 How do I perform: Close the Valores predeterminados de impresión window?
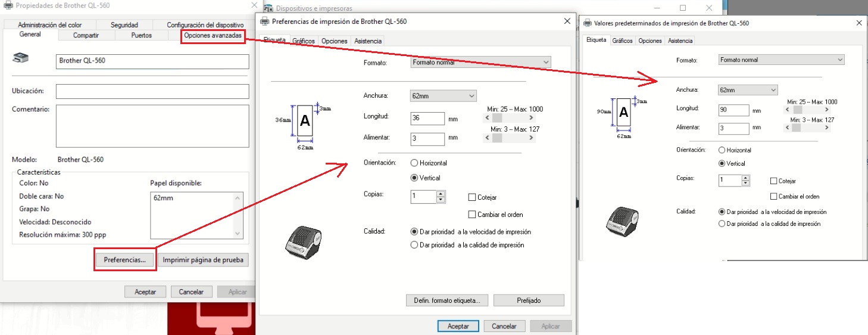[x=858, y=23]
